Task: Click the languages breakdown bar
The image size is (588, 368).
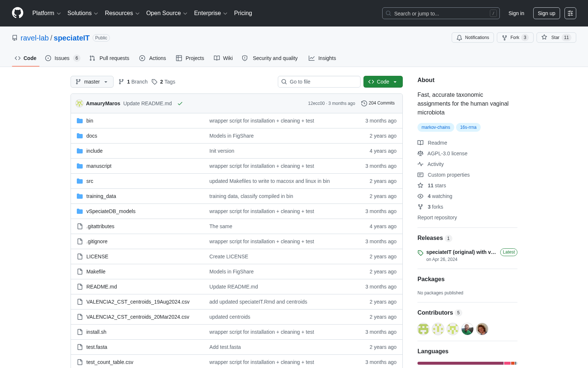Action: (x=467, y=363)
